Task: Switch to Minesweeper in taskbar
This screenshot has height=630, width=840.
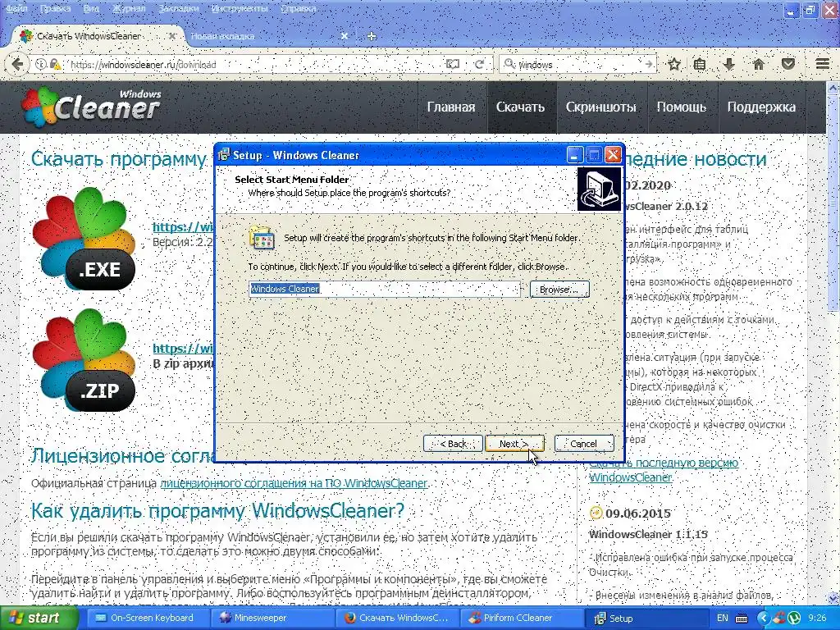Action: coord(273,619)
